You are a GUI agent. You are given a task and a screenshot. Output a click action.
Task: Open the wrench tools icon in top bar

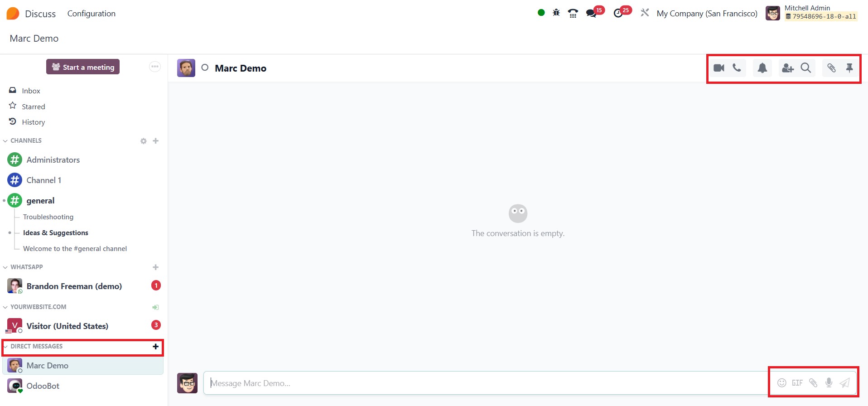pos(645,13)
